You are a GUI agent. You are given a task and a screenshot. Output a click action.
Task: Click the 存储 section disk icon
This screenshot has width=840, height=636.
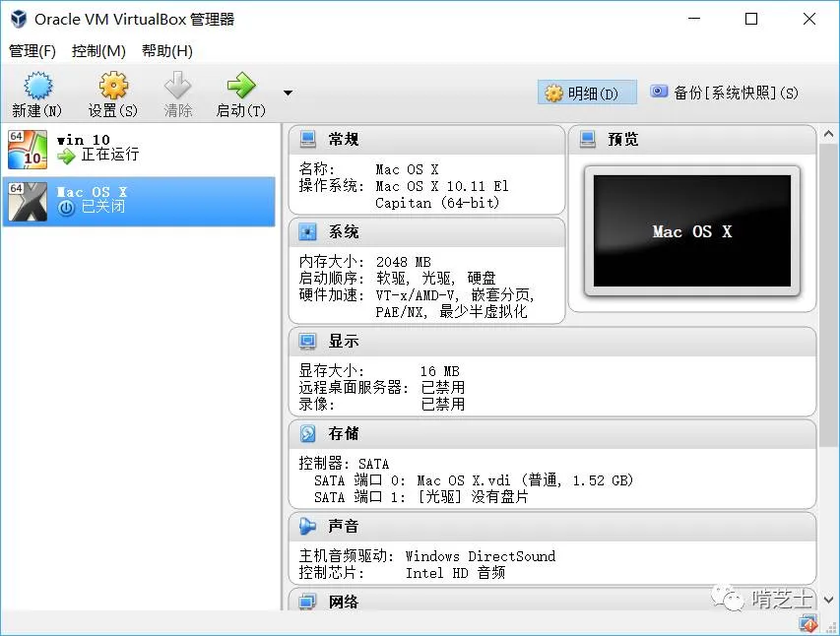[308, 433]
